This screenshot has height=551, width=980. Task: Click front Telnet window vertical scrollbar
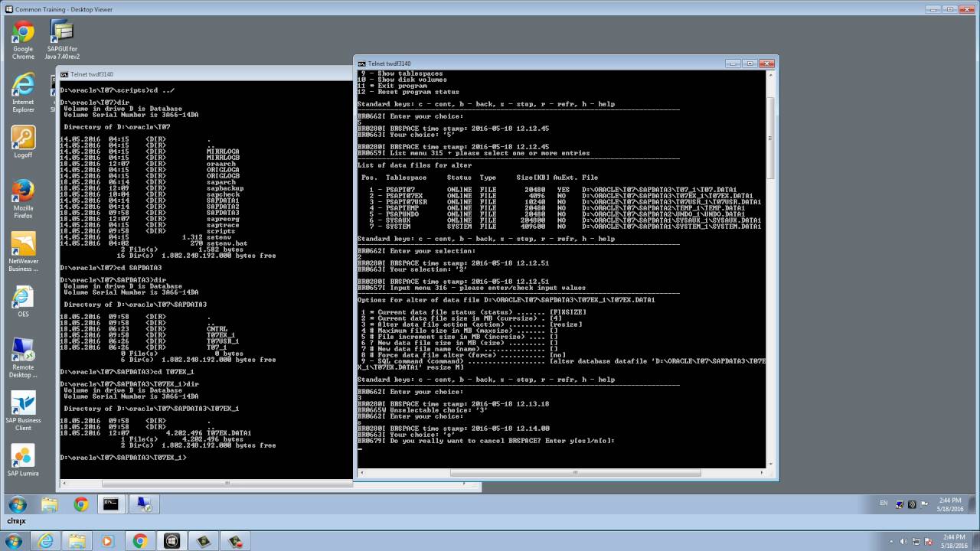(770, 271)
